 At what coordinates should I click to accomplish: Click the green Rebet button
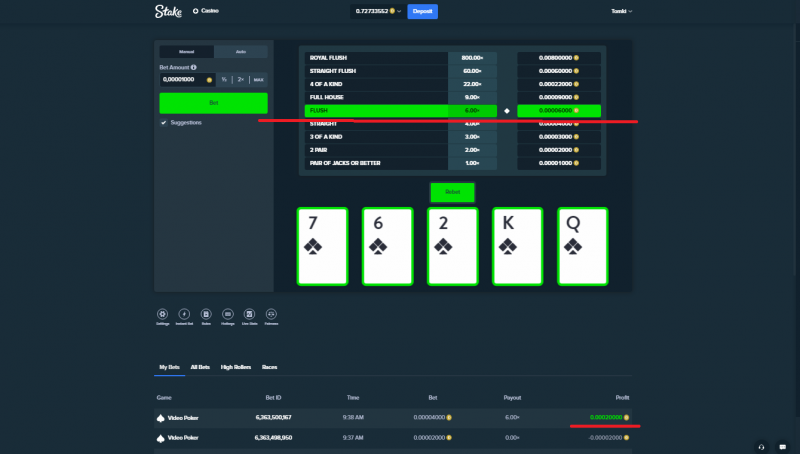coord(453,192)
